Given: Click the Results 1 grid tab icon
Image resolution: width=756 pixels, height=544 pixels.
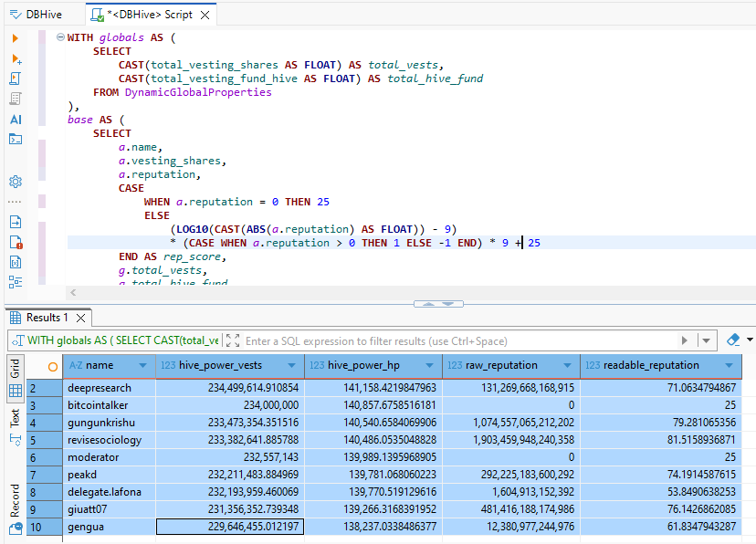Looking at the screenshot, I should tap(16, 318).
